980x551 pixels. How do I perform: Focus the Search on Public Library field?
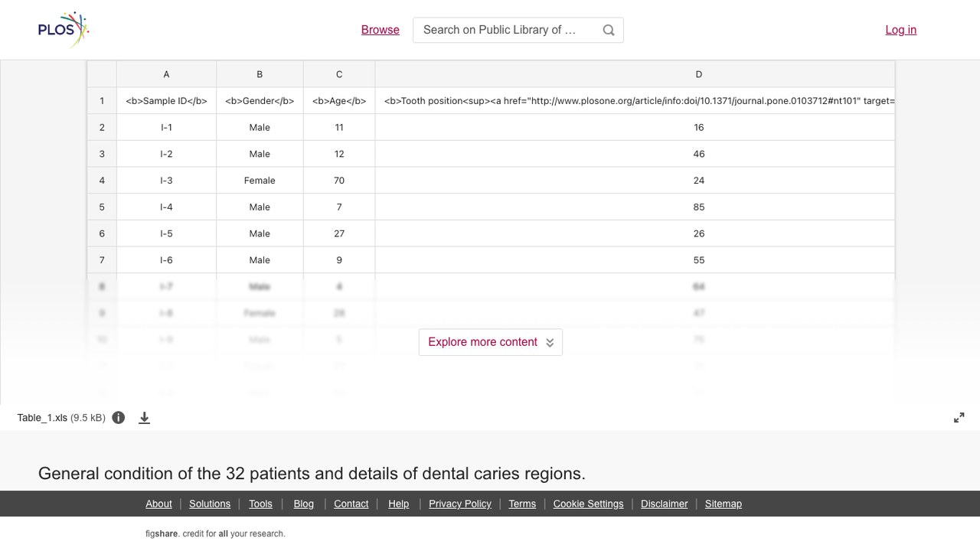[505, 30]
